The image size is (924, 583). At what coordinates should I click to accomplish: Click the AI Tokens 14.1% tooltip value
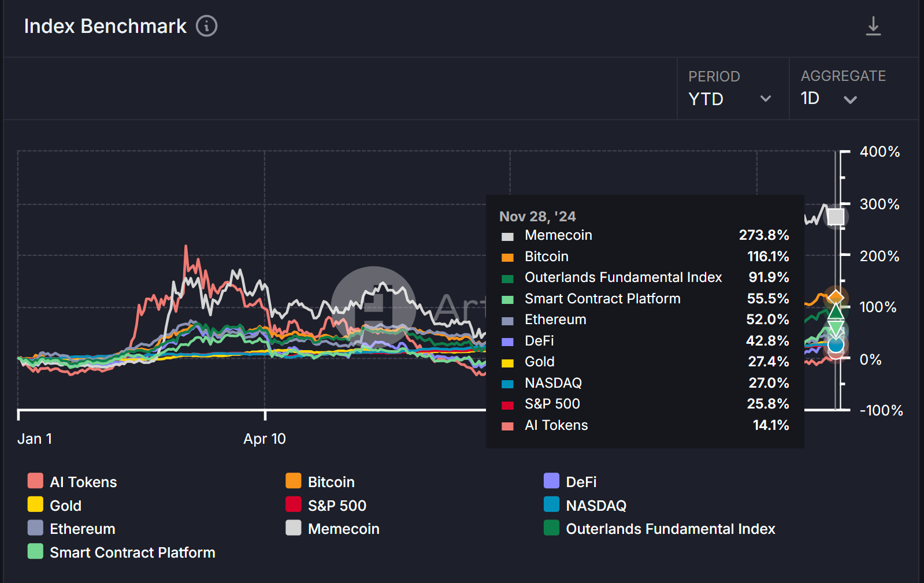[x=771, y=425]
